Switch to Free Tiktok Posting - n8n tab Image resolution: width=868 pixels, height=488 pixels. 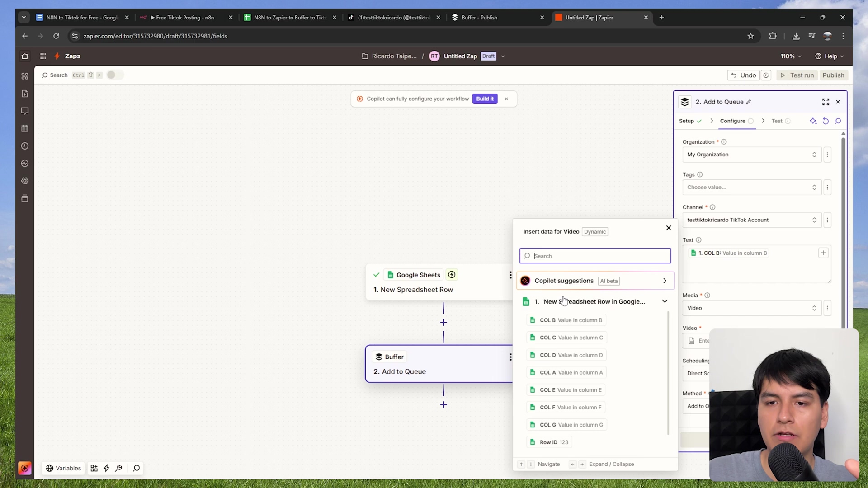(185, 18)
